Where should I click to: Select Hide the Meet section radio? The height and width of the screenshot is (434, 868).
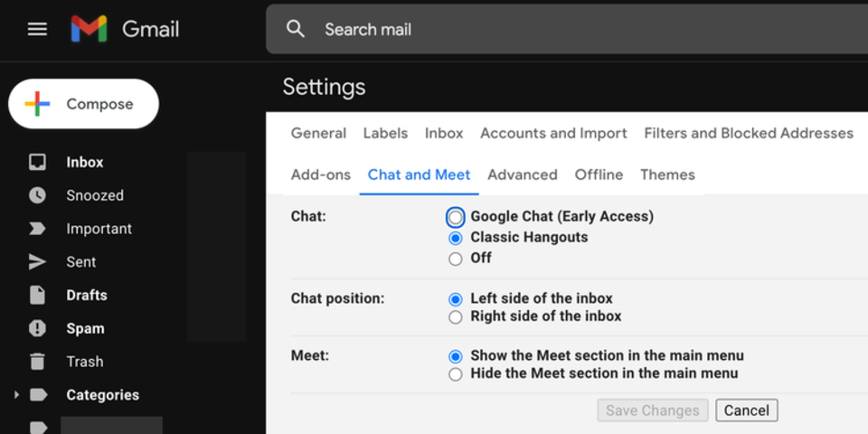pyautogui.click(x=455, y=374)
